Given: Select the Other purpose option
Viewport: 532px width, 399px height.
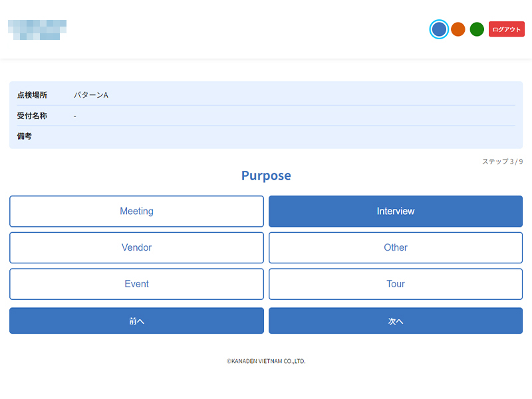Looking at the screenshot, I should 395,247.
